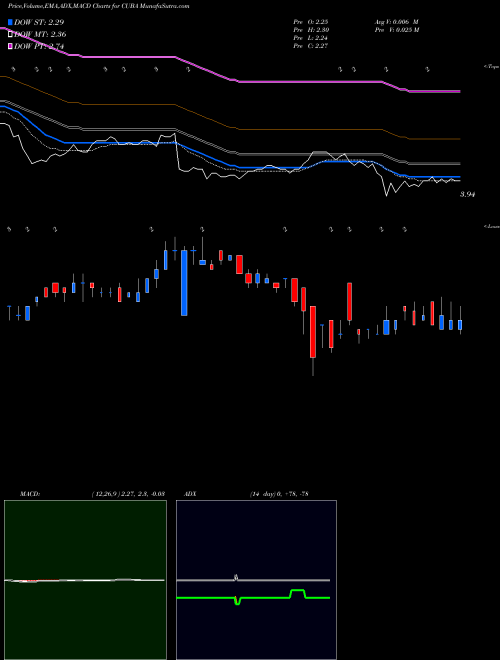Screen dimensions: 500x660
Task: Click the 'Pre V: 0.025 M' volume text
Action: pos(397,30)
